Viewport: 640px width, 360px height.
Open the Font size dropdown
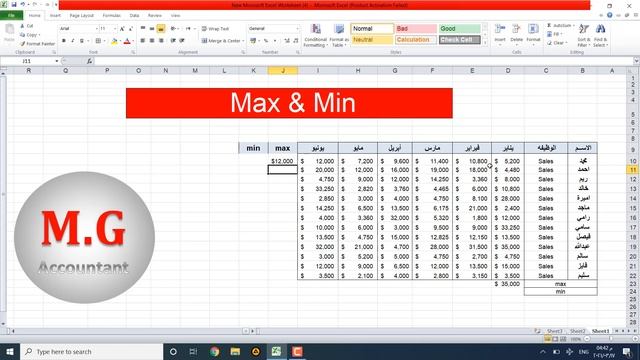pos(115,29)
